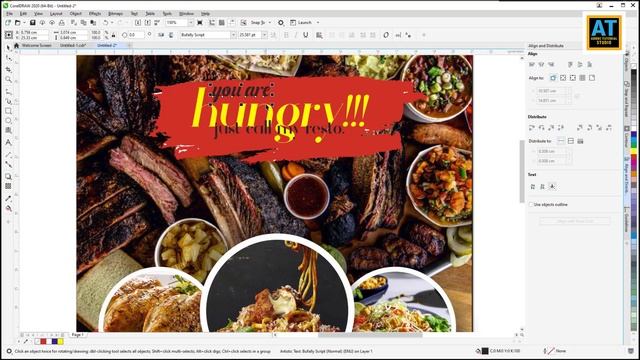The image size is (640, 360).
Task: Toggle Align to Page edge option
Action: pos(563,78)
